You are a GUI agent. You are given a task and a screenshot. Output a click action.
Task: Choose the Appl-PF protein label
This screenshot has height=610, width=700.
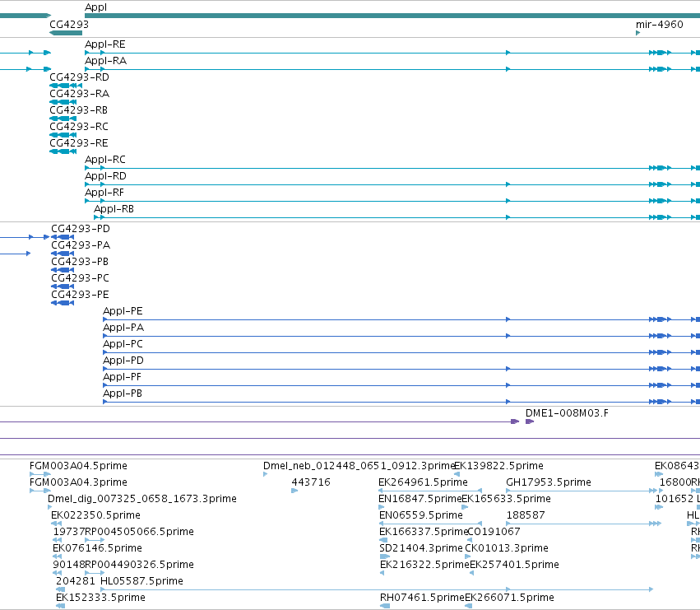pos(122,377)
